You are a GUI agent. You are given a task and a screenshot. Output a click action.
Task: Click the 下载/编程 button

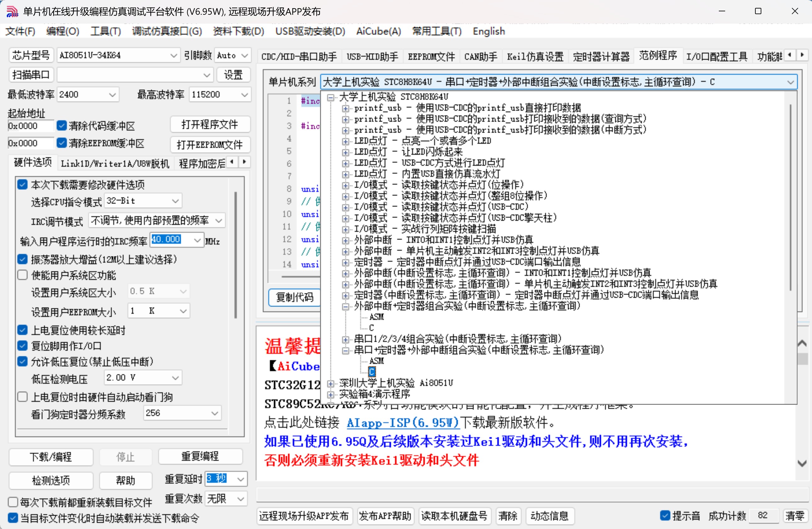[51, 457]
